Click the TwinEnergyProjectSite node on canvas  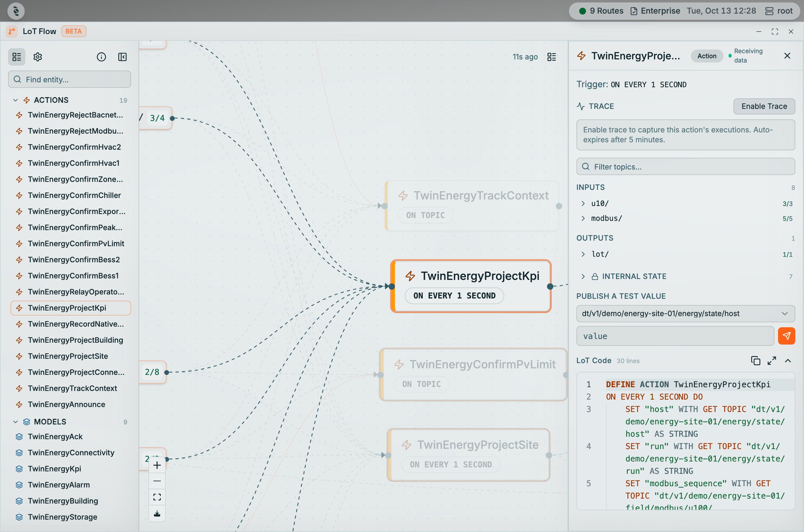click(x=468, y=455)
